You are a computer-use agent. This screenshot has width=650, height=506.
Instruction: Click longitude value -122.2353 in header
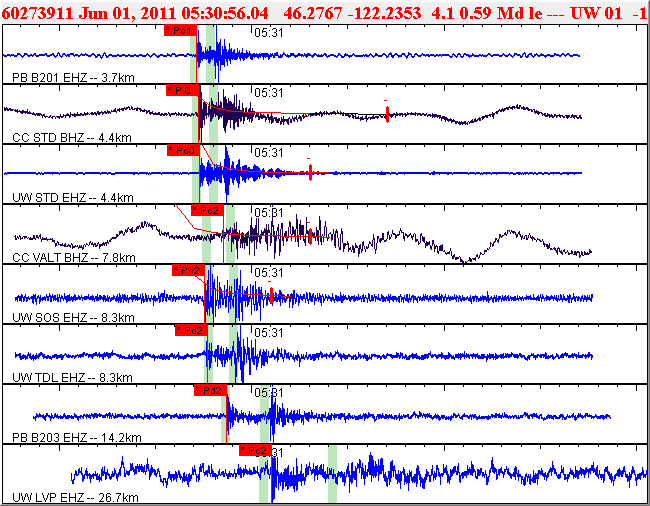click(x=384, y=13)
